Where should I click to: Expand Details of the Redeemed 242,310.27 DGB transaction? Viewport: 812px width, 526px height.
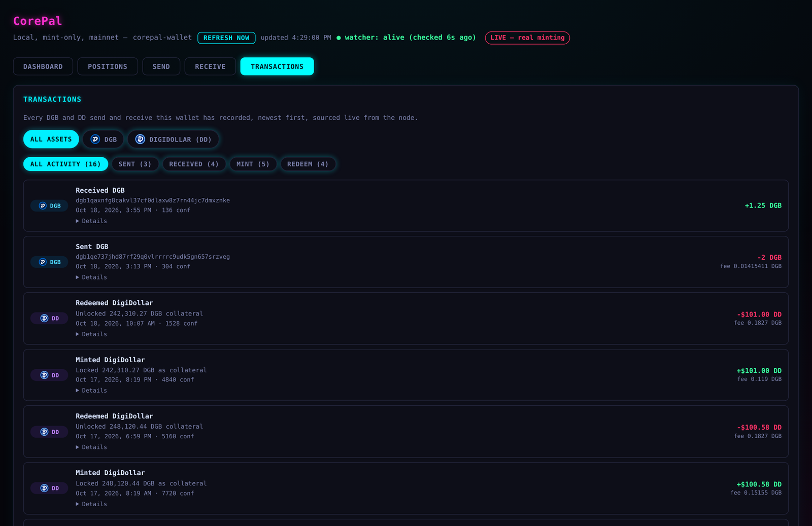(x=91, y=334)
